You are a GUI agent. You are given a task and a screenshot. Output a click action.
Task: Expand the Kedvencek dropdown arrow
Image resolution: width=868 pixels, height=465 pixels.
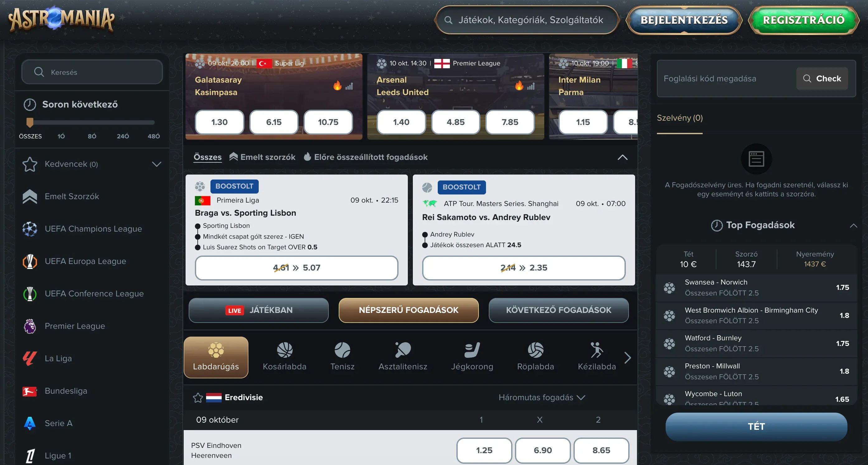(x=156, y=164)
